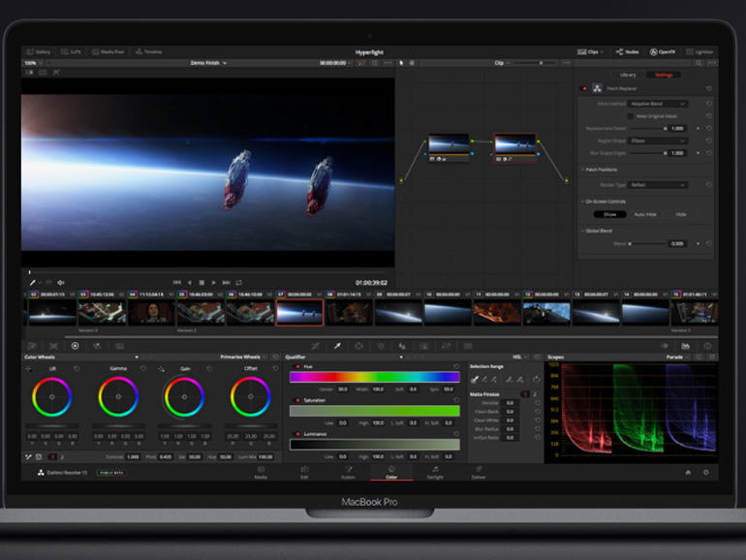Switch to the OpenFX Settings tab
Viewport: 746px width, 560px height.
(x=664, y=76)
